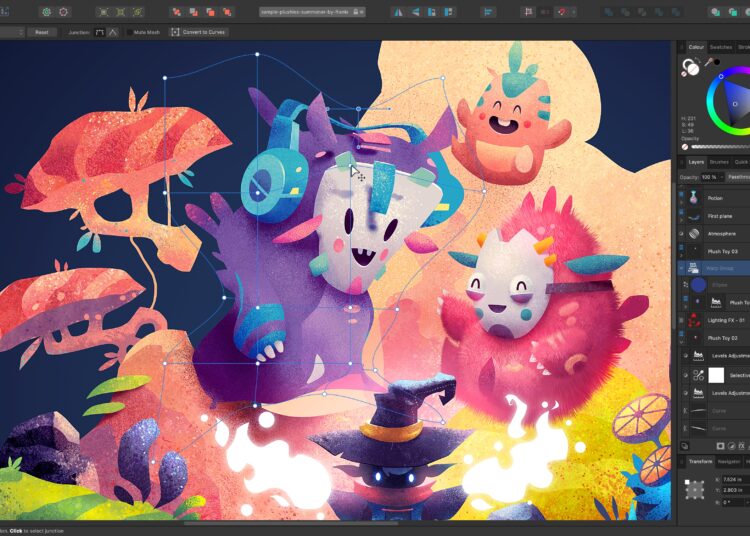
Task: Click the fx layer effects icon
Action: pos(741,446)
